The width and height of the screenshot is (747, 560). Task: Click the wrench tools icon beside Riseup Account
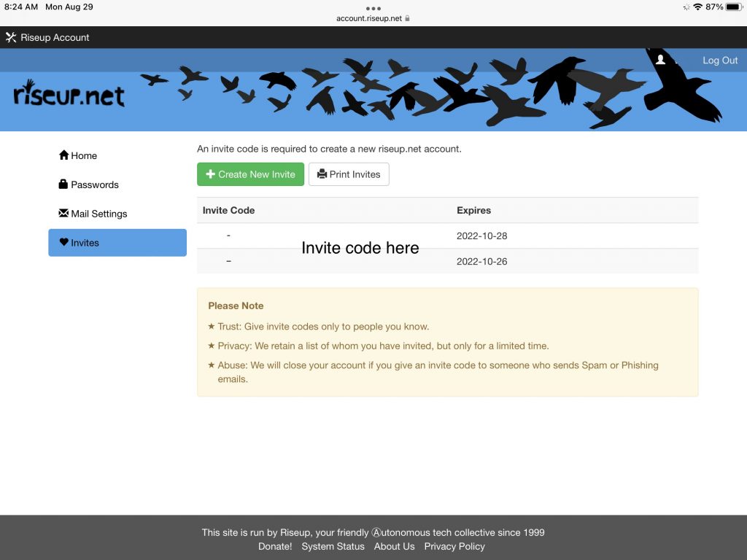click(11, 37)
